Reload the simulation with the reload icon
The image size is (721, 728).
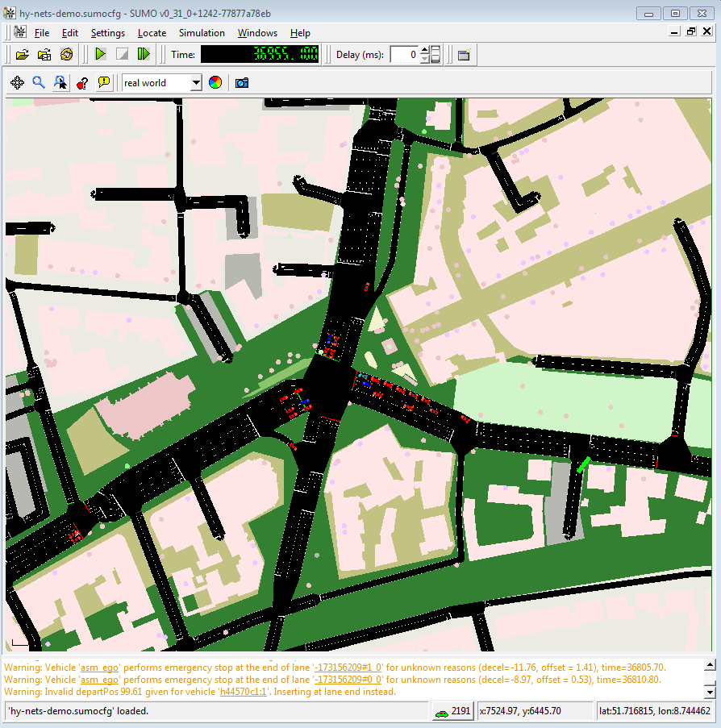click(x=66, y=54)
